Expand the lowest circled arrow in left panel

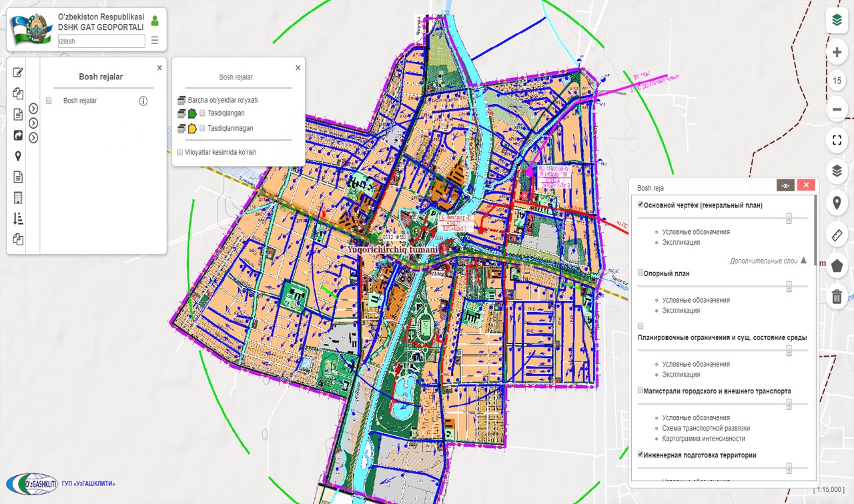pyautogui.click(x=33, y=138)
